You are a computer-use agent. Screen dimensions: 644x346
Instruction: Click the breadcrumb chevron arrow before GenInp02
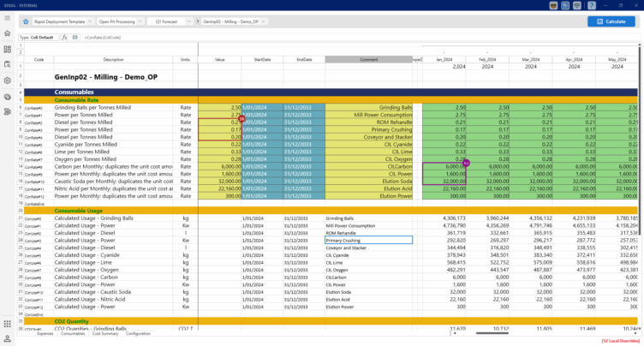point(198,21)
